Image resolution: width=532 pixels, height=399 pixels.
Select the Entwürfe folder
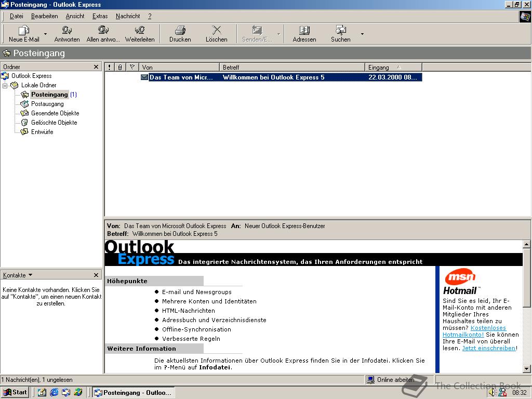(42, 131)
